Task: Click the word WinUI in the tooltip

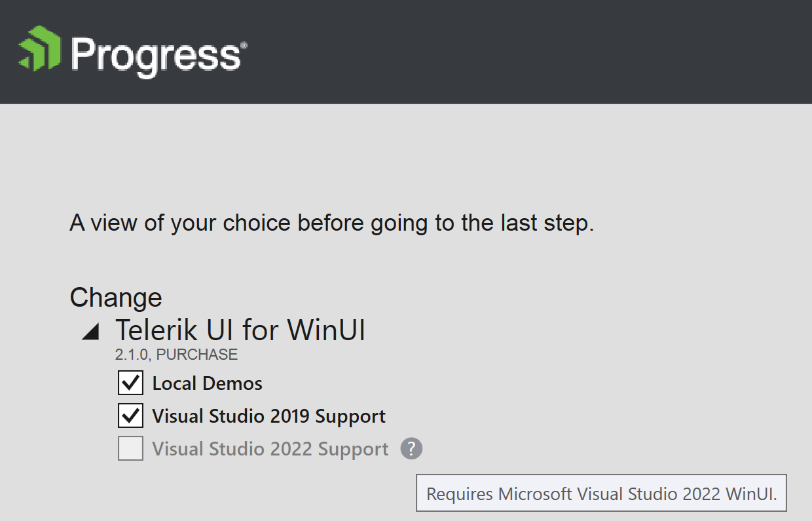Action: 750,494
